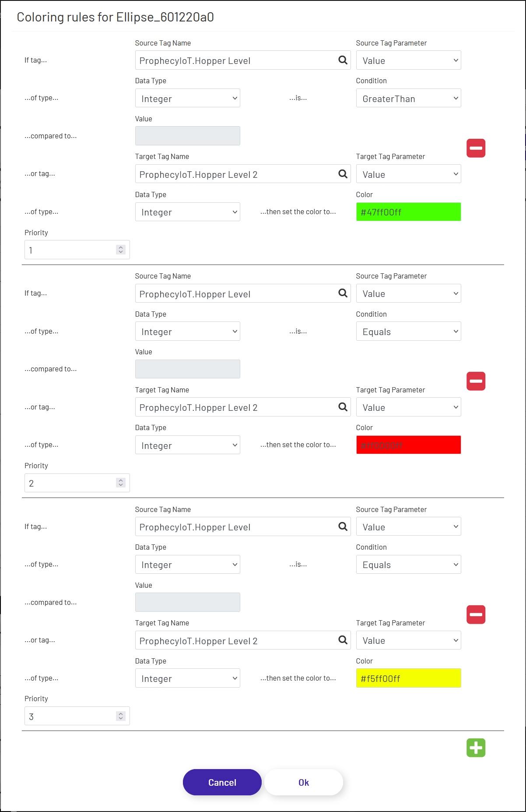The width and height of the screenshot is (526, 812).
Task: Confirm rules with Ok button
Action: click(x=303, y=782)
